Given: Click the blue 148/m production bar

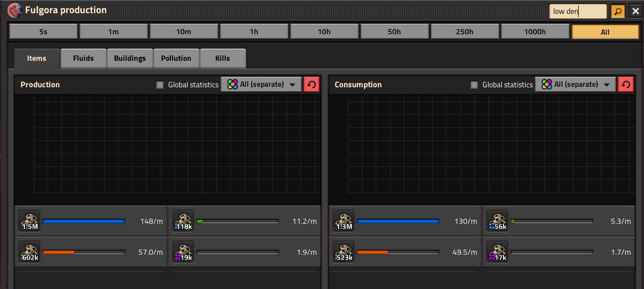Looking at the screenshot, I should click(84, 221).
